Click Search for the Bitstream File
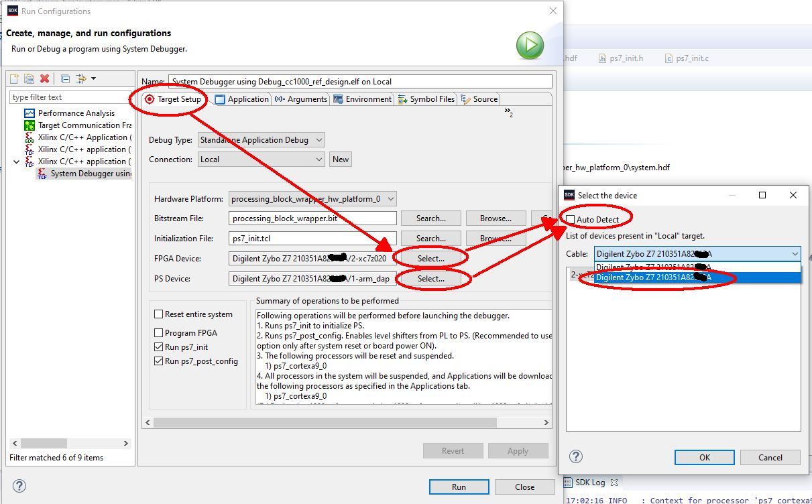This screenshot has width=812, height=504. click(431, 218)
